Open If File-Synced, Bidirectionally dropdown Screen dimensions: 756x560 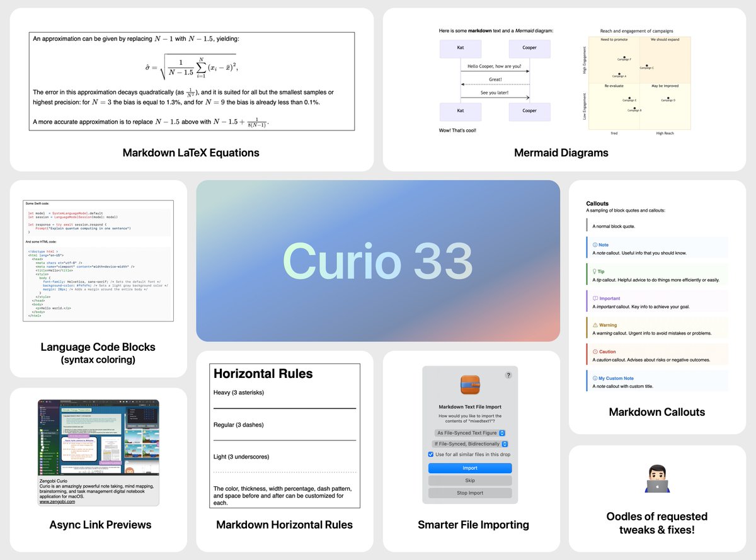point(470,444)
